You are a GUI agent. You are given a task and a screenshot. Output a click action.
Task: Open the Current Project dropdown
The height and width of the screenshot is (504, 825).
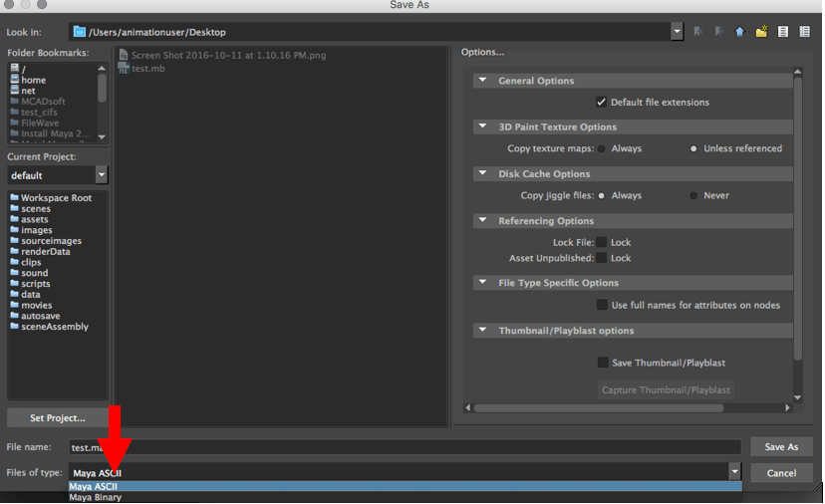click(102, 174)
